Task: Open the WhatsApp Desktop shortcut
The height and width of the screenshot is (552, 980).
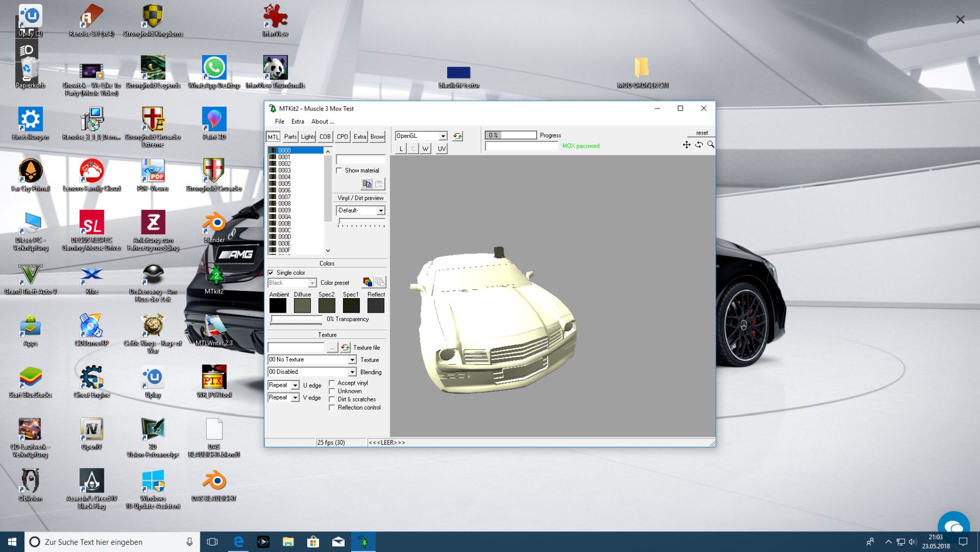Action: 214,72
